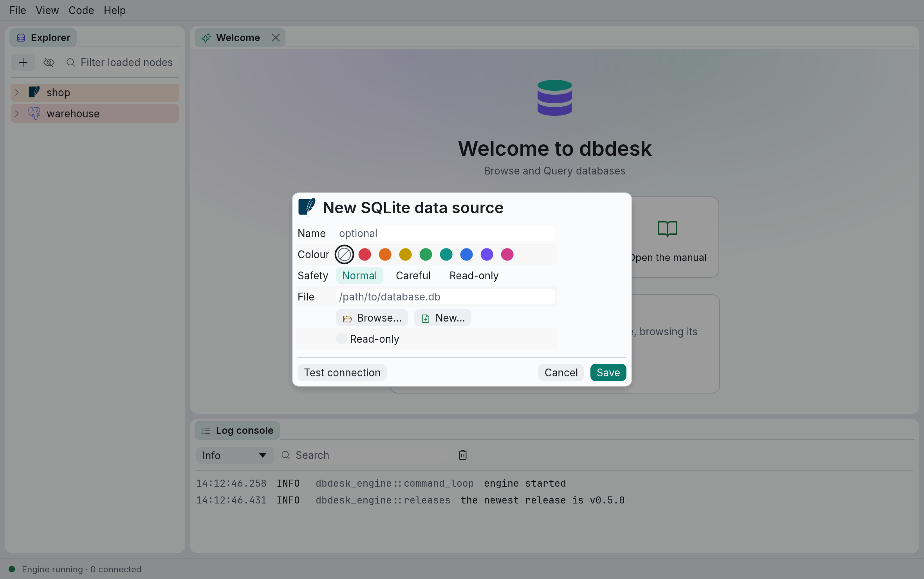This screenshot has width=924, height=579.
Task: Click the Browse... button
Action: tap(372, 318)
